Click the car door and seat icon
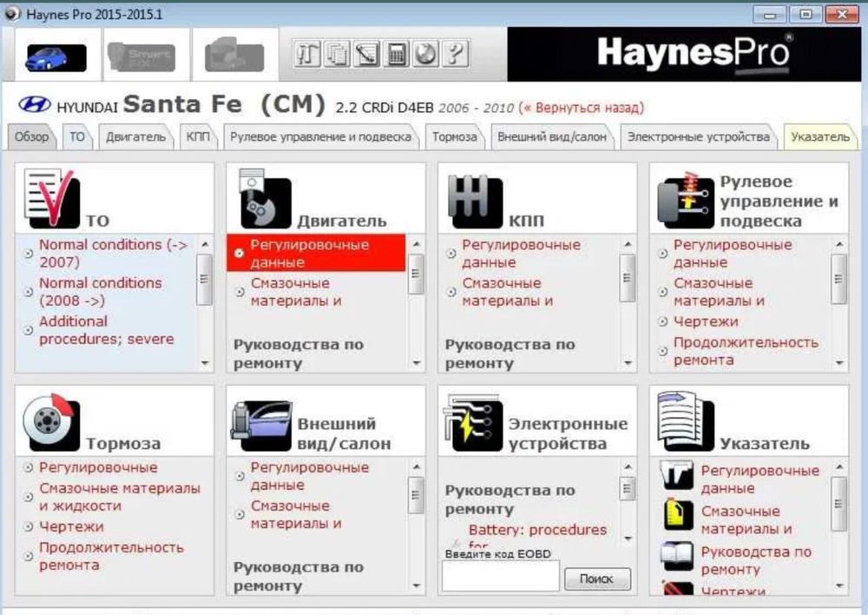The height and width of the screenshot is (615, 868). click(x=261, y=426)
